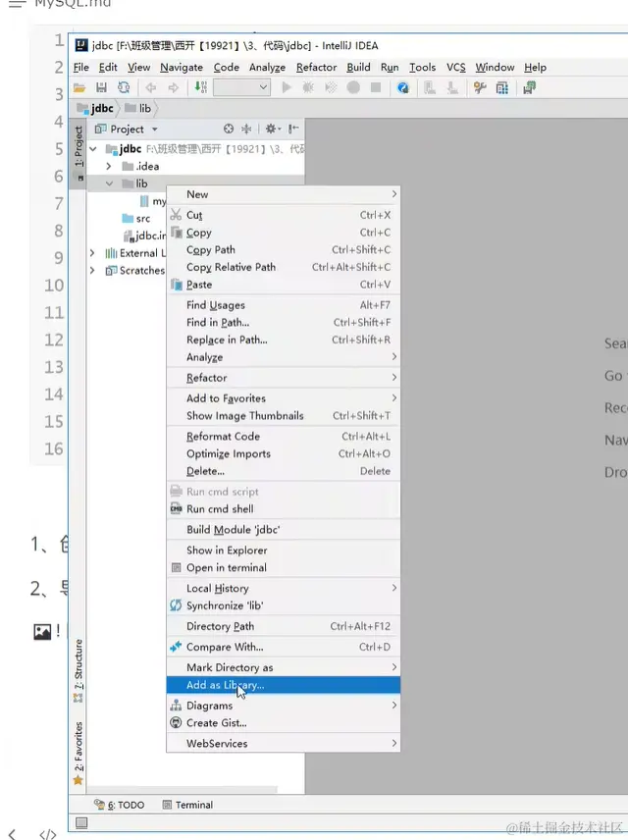Click the image placeholder icon in the document

[42, 631]
